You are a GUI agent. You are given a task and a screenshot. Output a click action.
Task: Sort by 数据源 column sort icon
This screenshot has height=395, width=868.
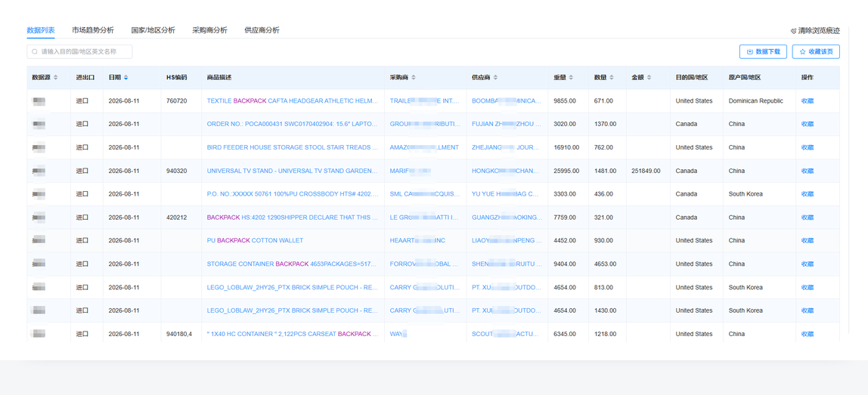(x=55, y=78)
